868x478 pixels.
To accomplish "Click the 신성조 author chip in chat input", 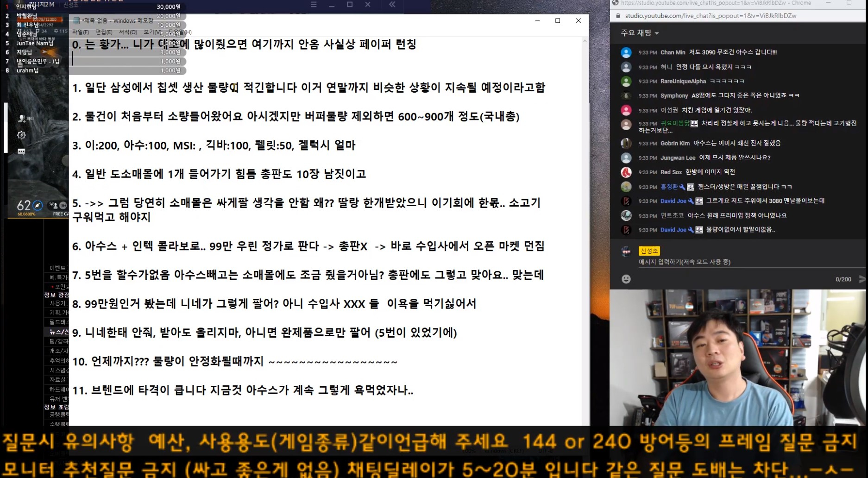I will pos(649,251).
